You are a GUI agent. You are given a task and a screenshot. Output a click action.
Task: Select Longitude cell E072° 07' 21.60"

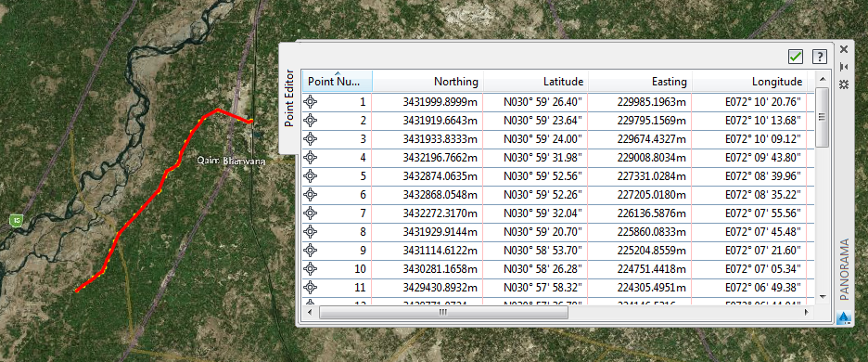(749, 251)
